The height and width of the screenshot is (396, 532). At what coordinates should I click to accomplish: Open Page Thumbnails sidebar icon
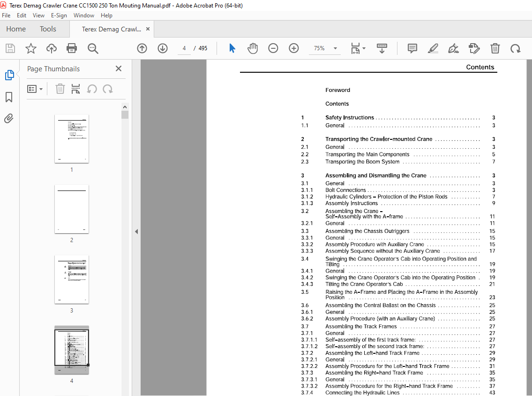pos(9,75)
